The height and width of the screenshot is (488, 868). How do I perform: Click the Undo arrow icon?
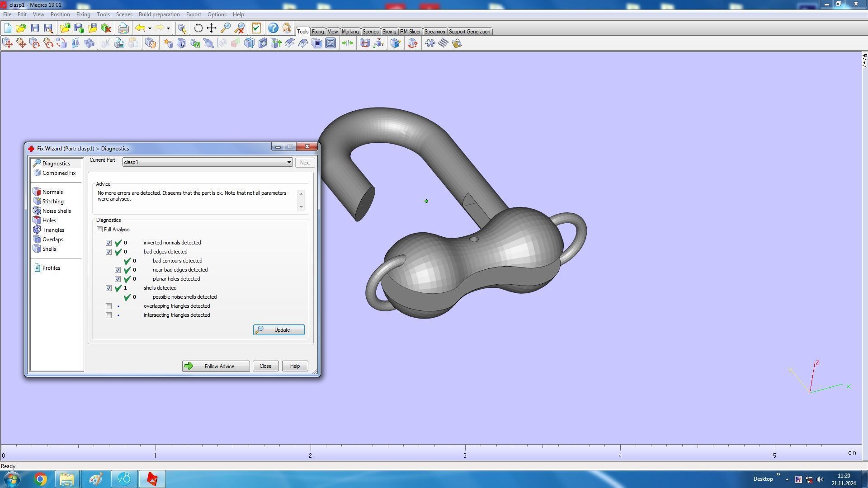click(x=140, y=28)
